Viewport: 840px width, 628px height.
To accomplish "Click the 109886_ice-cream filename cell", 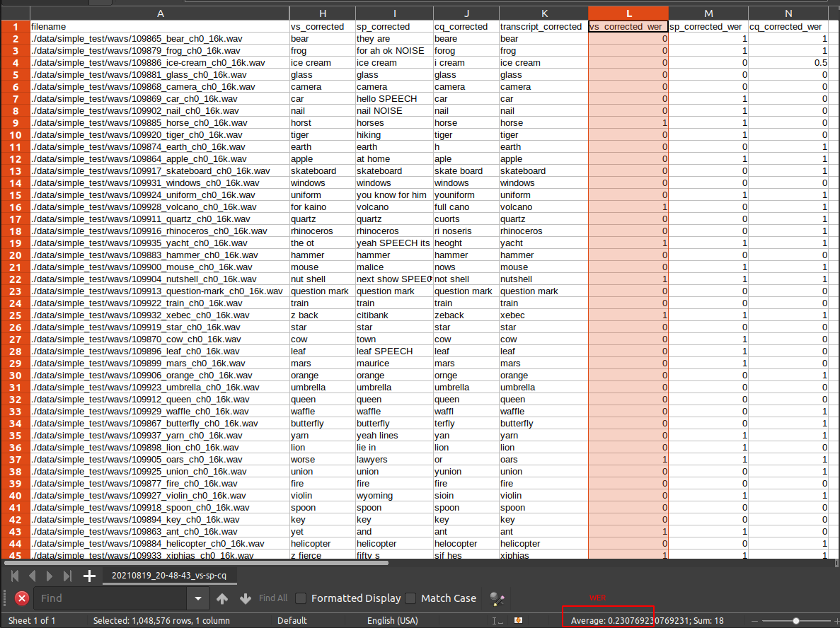I will (160, 63).
